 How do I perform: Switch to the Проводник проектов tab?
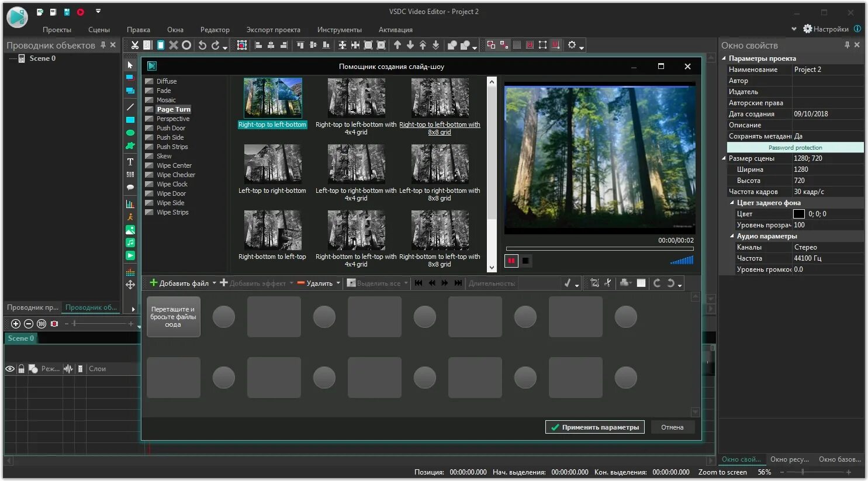click(33, 307)
